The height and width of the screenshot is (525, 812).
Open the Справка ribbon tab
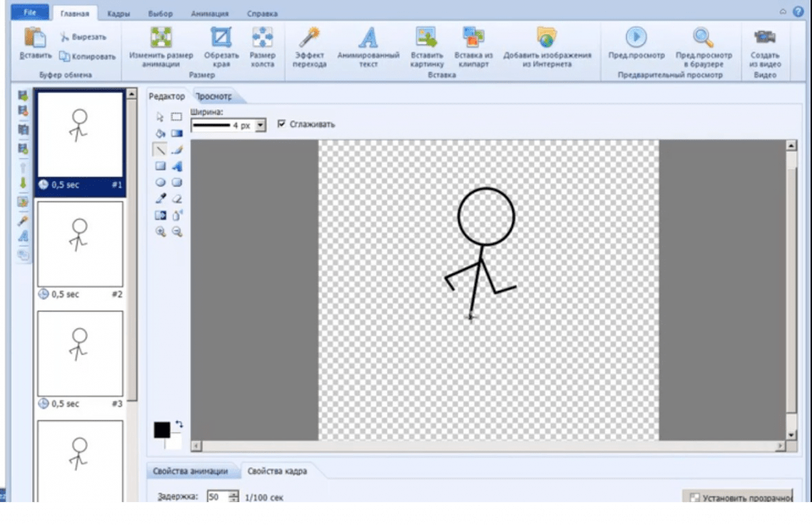(x=262, y=13)
